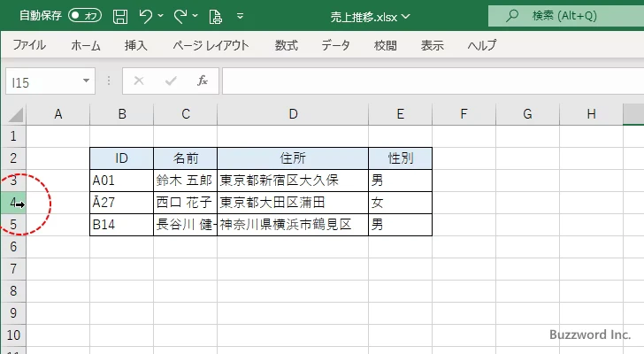
Task: Click the ID header cell
Action: coord(121,158)
